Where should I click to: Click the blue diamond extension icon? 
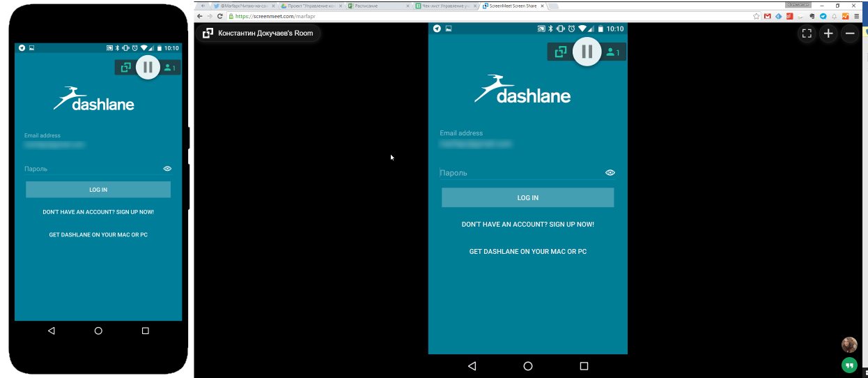(x=778, y=16)
